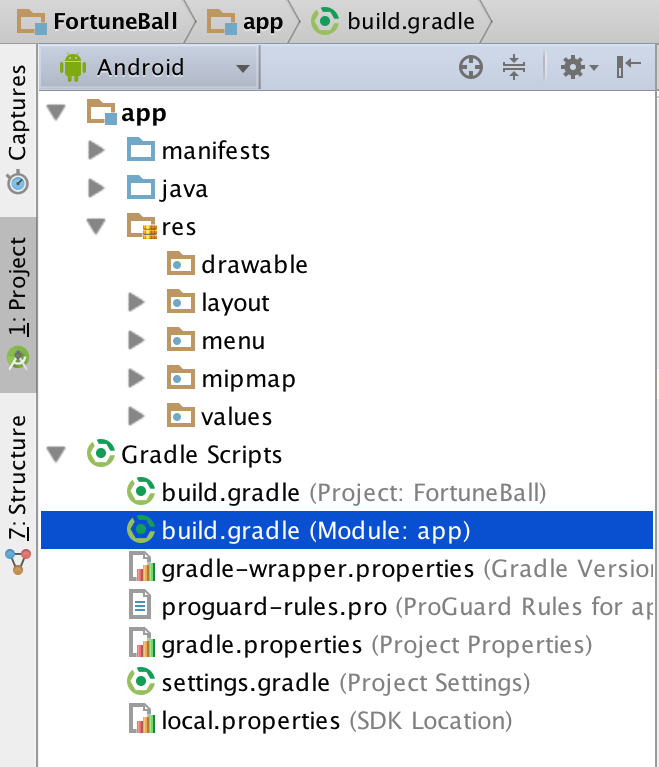The image size is (659, 767).
Task: Select settings.gradle (Project Settings)
Action: [x=347, y=682]
